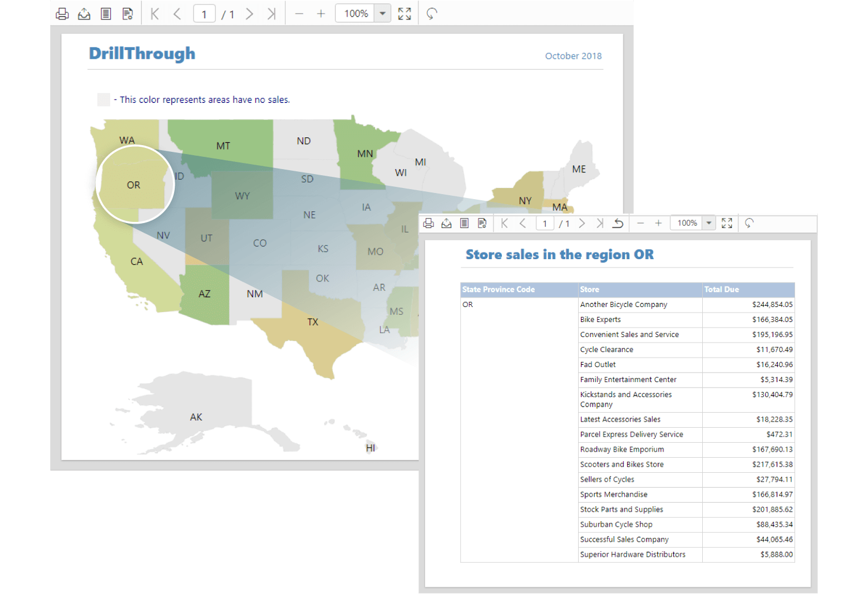The height and width of the screenshot is (594, 868).
Task: Click the gray no-sales legend color swatch
Action: pos(103,100)
